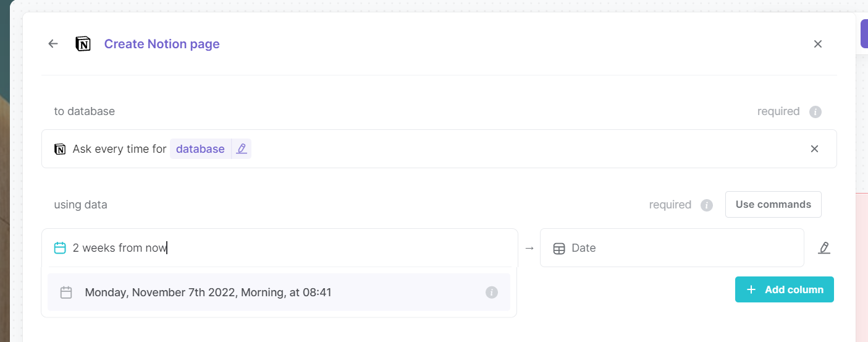The height and width of the screenshot is (342, 868).
Task: Click the info icon beside 'to database' required
Action: (x=815, y=112)
